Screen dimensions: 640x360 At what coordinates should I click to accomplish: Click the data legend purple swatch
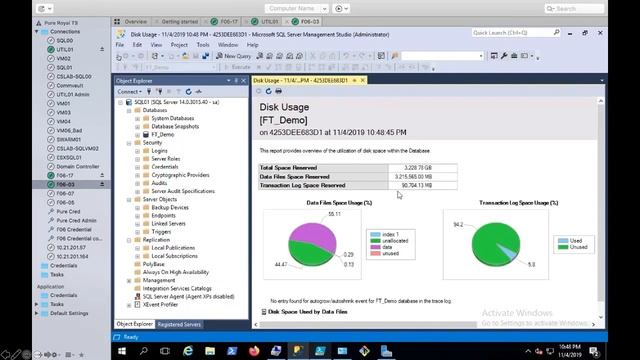pyautogui.click(x=375, y=247)
